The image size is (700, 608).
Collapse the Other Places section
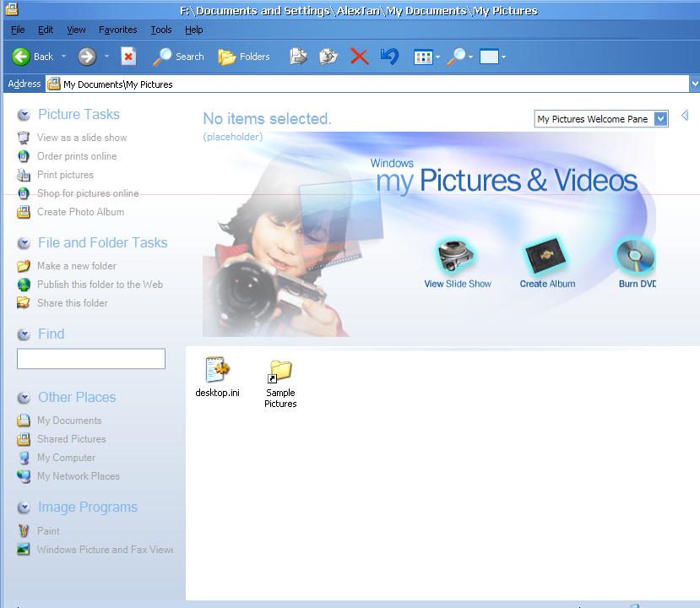tap(24, 398)
